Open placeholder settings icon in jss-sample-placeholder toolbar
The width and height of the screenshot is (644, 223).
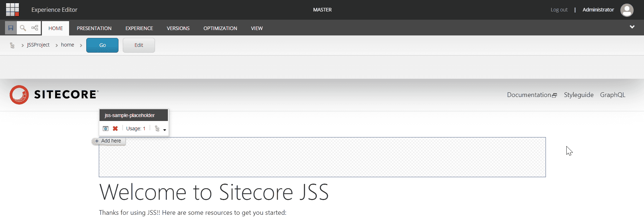click(x=106, y=129)
